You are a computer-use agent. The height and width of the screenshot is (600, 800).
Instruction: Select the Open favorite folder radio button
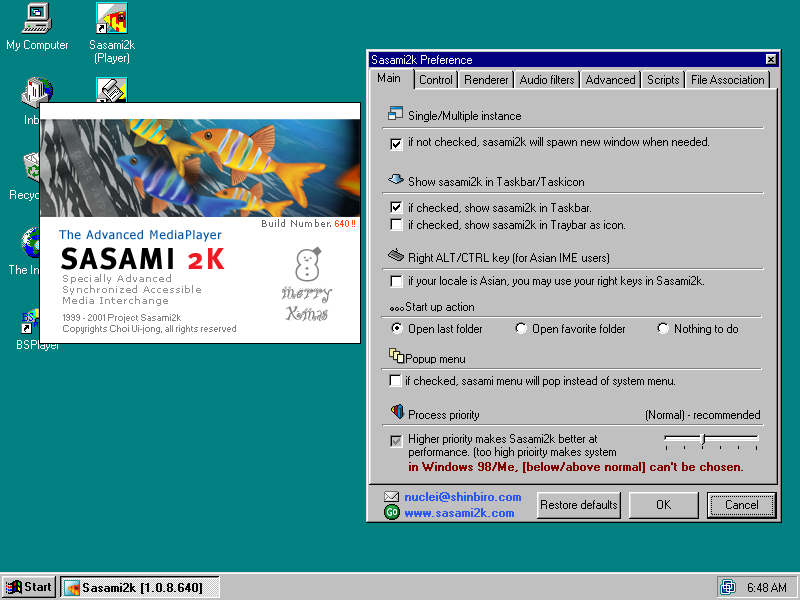point(521,329)
